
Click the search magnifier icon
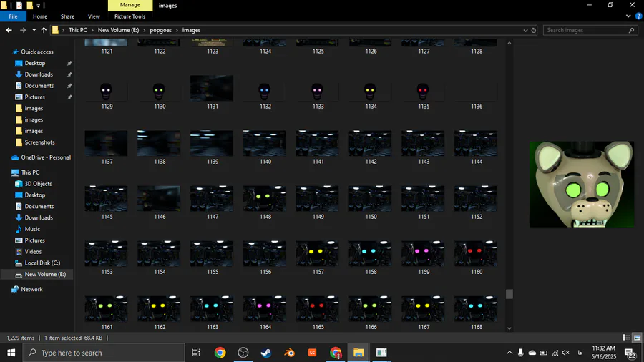tap(631, 30)
